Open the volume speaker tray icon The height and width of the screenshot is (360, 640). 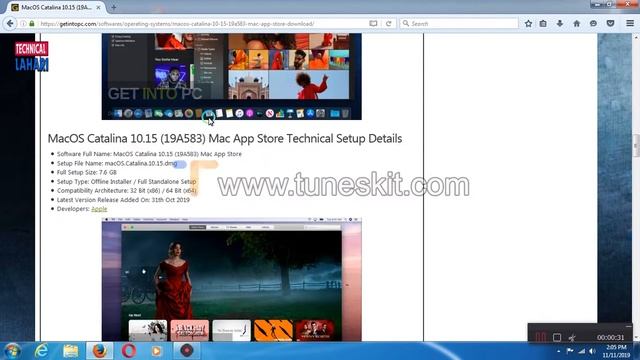[x=592, y=351]
